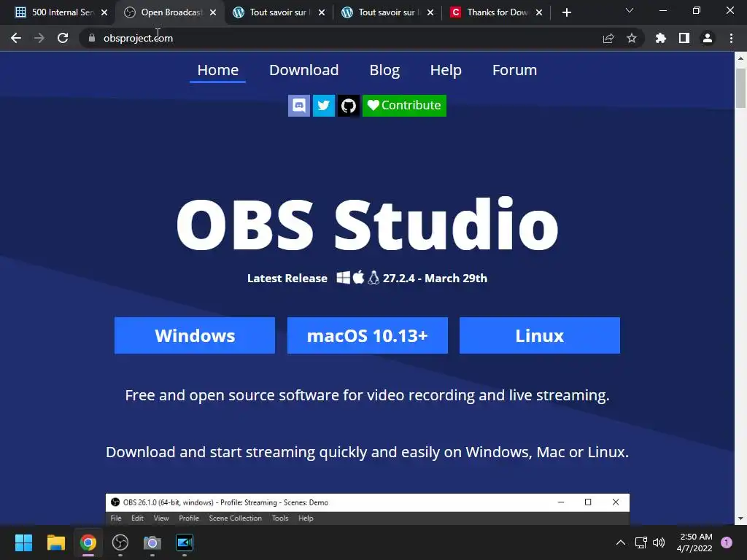
Task: Open the Extensions puzzle icon
Action: pyautogui.click(x=660, y=38)
